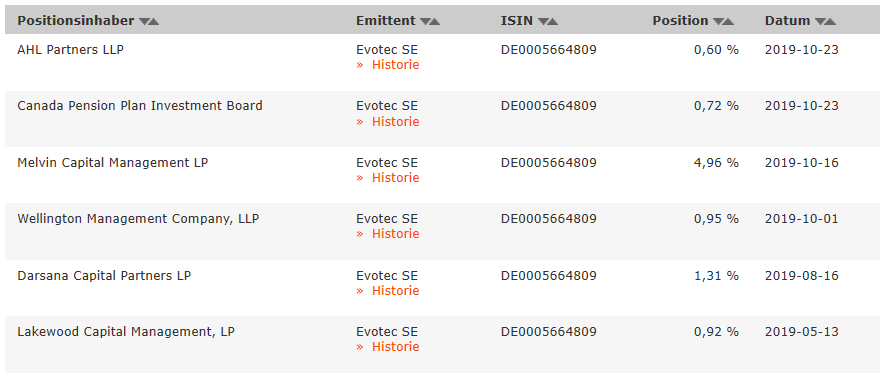889x381 pixels.
Task: Sort by Positionsinhaber using the arrow icons
Action: [x=149, y=22]
